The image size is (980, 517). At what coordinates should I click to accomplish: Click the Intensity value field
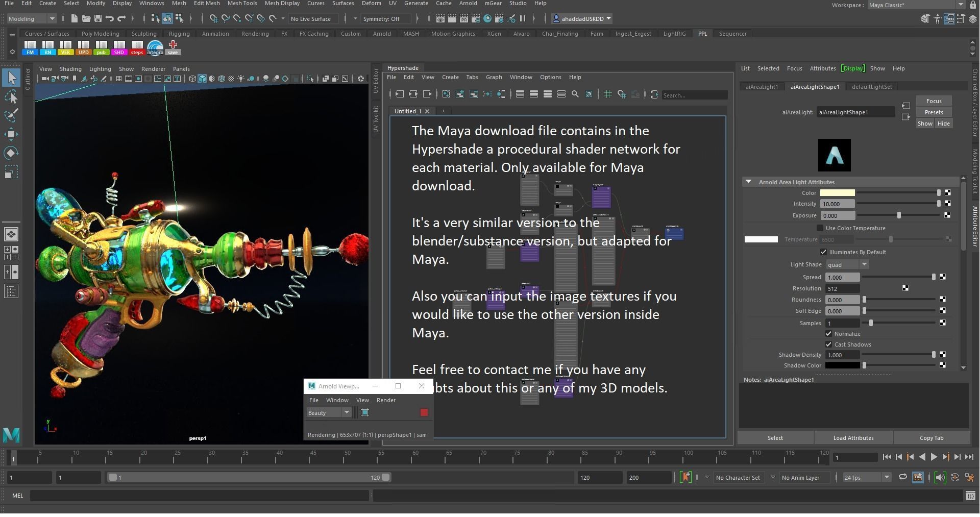(837, 204)
